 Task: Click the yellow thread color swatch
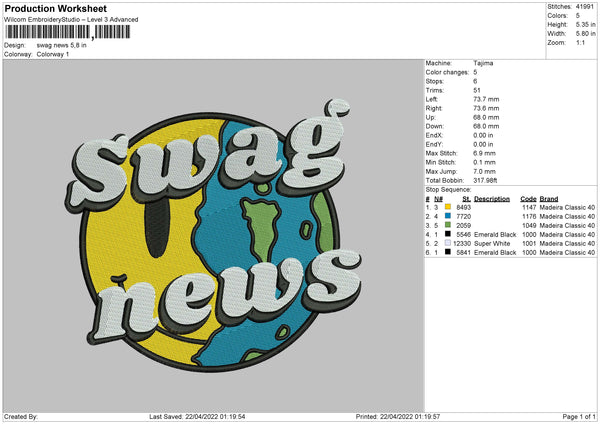447,206
